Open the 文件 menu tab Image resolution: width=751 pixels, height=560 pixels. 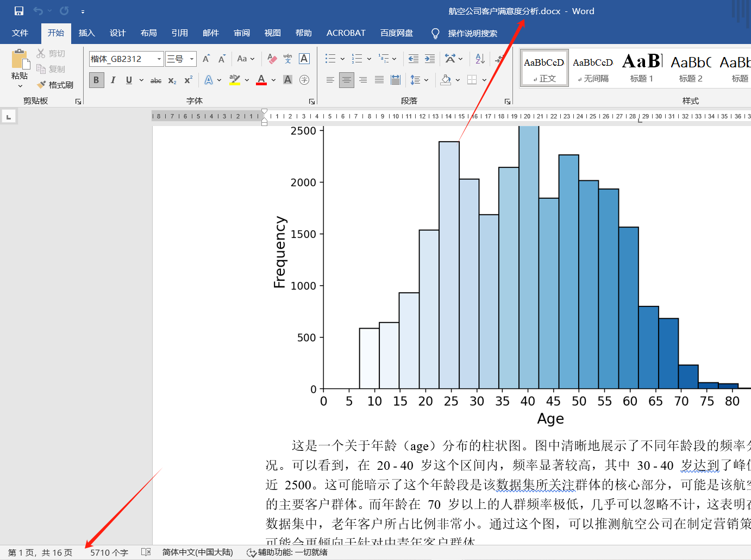[x=20, y=33]
